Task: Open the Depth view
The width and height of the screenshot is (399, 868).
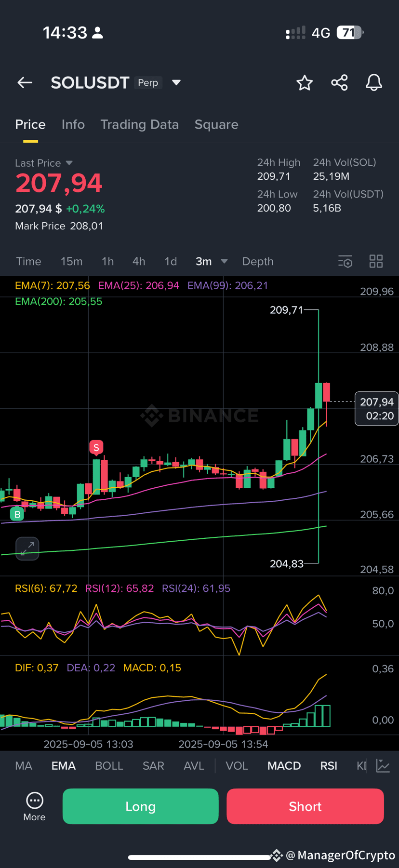Action: point(258,261)
